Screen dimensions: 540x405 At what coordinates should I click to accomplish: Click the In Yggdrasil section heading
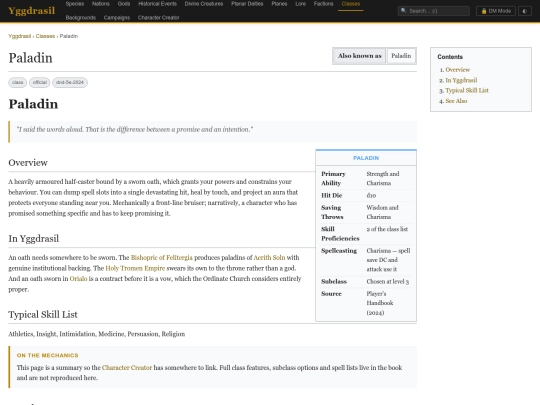pyautogui.click(x=34, y=239)
